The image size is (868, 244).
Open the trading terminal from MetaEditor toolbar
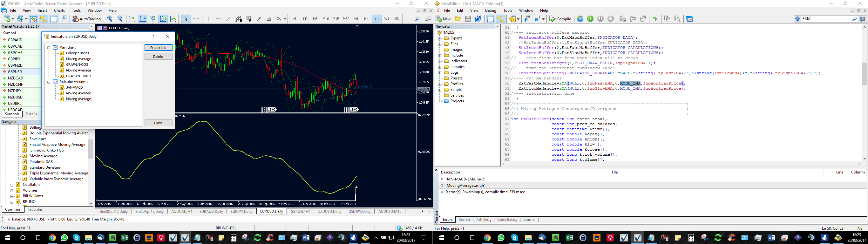click(689, 19)
